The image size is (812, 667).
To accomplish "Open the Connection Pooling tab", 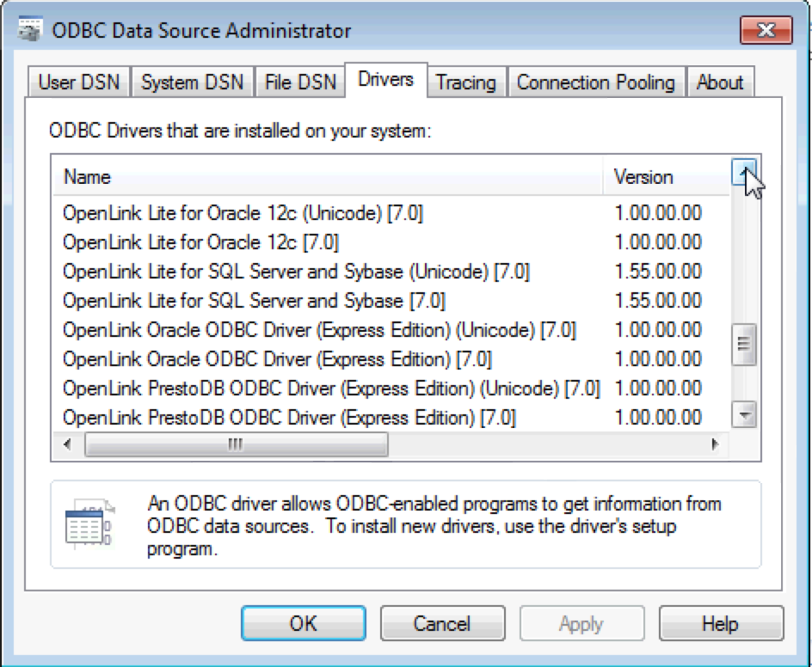I will coord(595,83).
